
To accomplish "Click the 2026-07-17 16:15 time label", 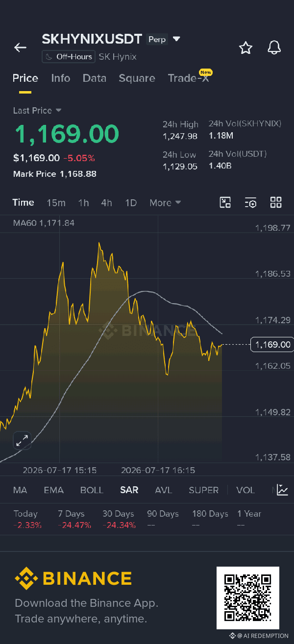I will (158, 470).
